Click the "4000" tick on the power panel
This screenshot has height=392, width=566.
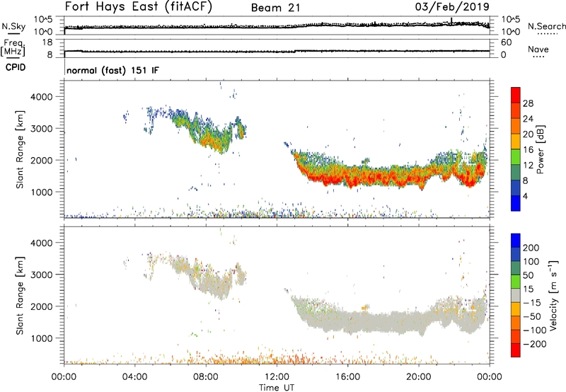point(41,97)
